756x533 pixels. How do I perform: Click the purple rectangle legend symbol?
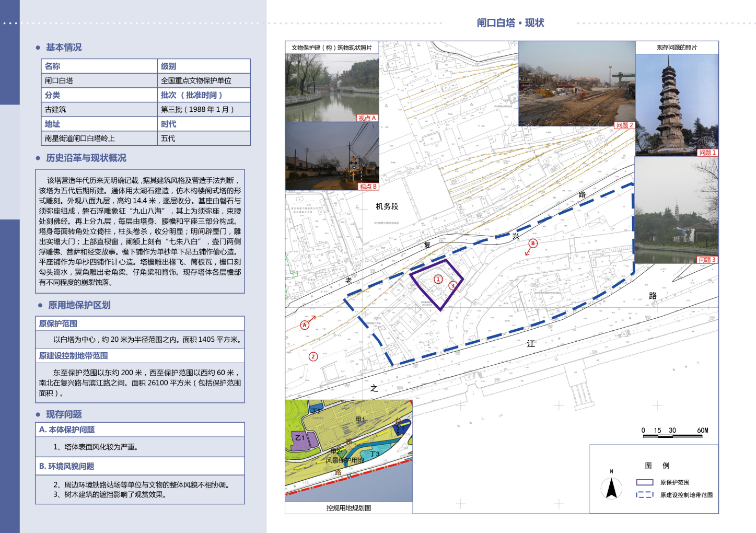pyautogui.click(x=645, y=482)
